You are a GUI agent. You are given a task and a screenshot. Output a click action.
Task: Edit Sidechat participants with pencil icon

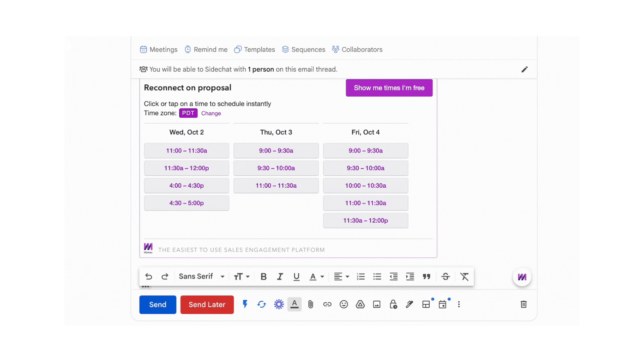point(525,69)
